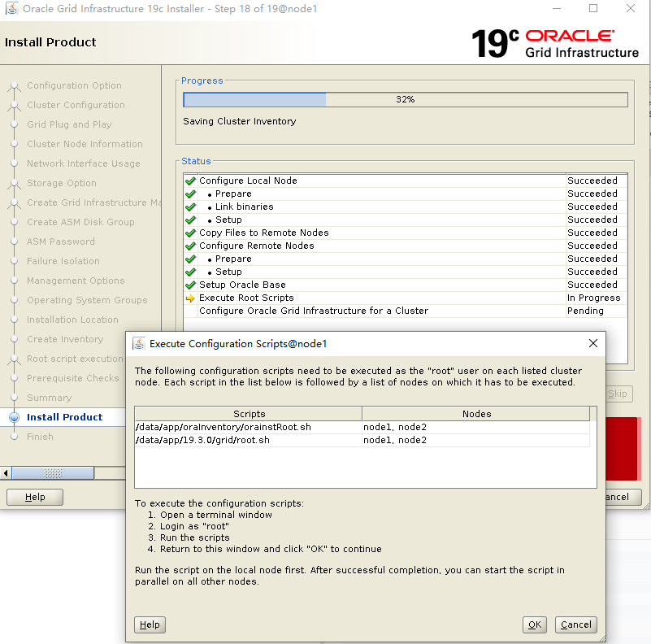
Task: Select Copy Files to Remote Nodes row
Action: [x=406, y=233]
